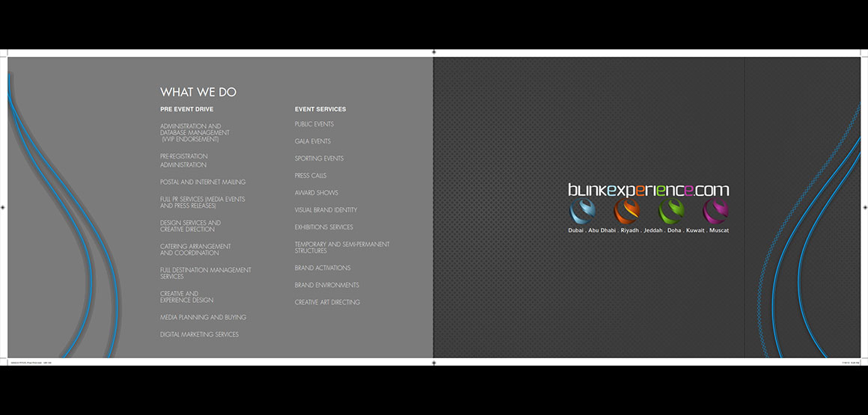Select the purple globe logo icon
The width and height of the screenshot is (868, 415).
coord(715,212)
